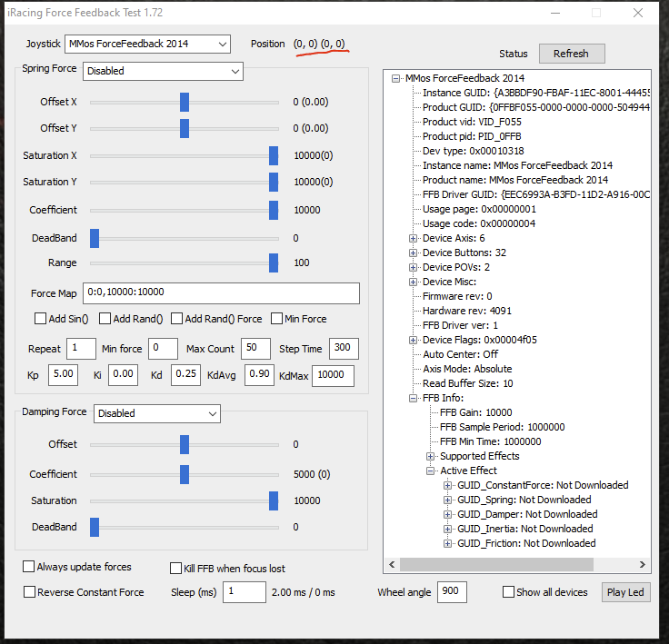Viewport: 669px width, 644px height.
Task: Click the Force Map input field
Action: [221, 292]
